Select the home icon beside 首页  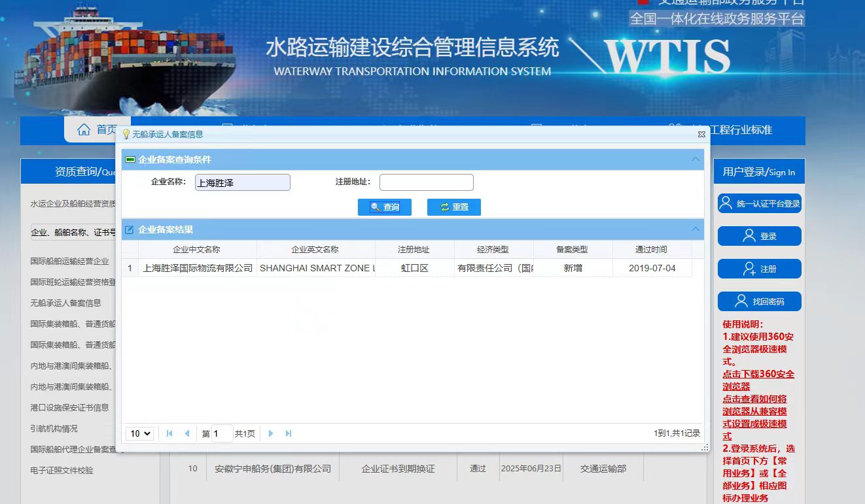(x=85, y=129)
